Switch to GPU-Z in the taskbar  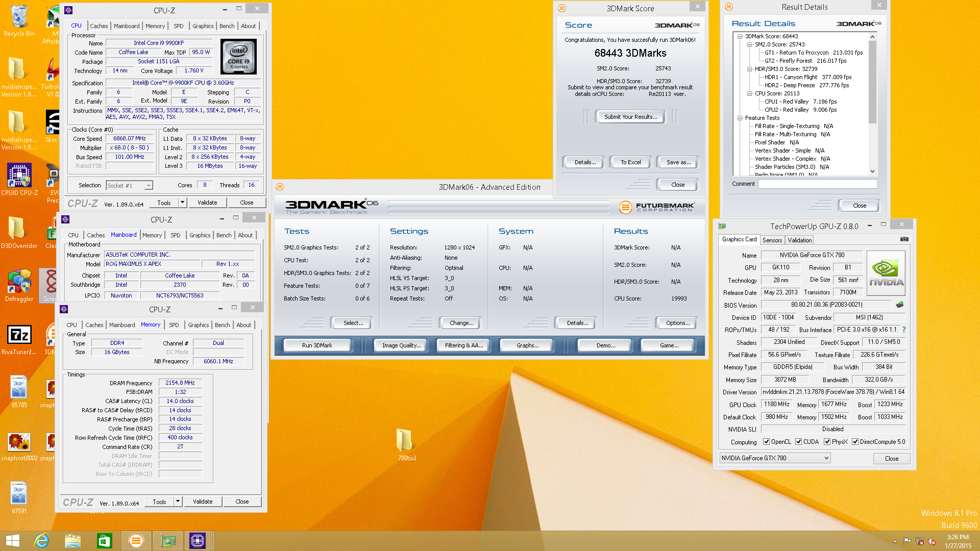coord(167,541)
